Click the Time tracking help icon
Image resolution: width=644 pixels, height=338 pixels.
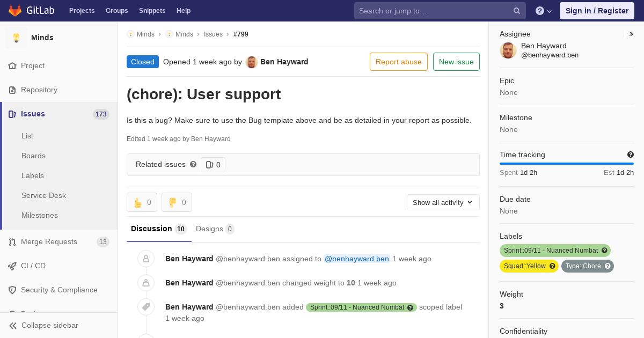[x=631, y=155]
